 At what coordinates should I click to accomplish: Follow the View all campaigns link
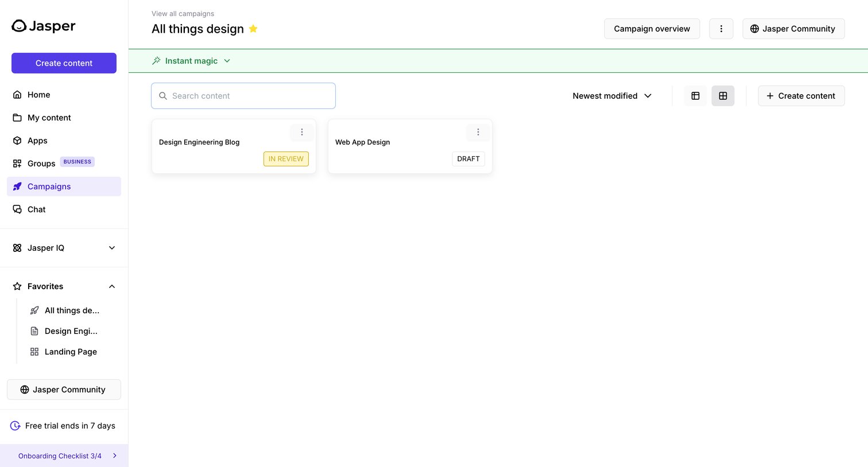coord(183,14)
